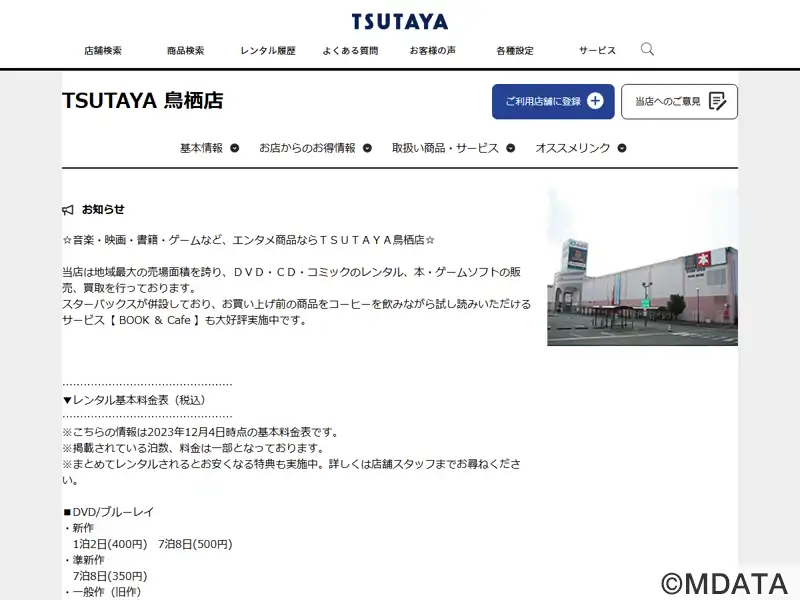Click 2023年12月4日時点 notice line

coord(202,432)
